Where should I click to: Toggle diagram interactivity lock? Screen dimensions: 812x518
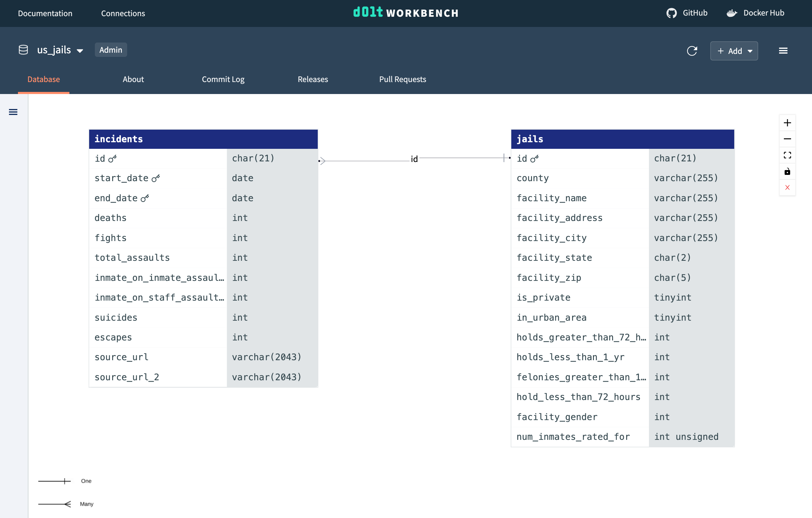[x=787, y=172]
